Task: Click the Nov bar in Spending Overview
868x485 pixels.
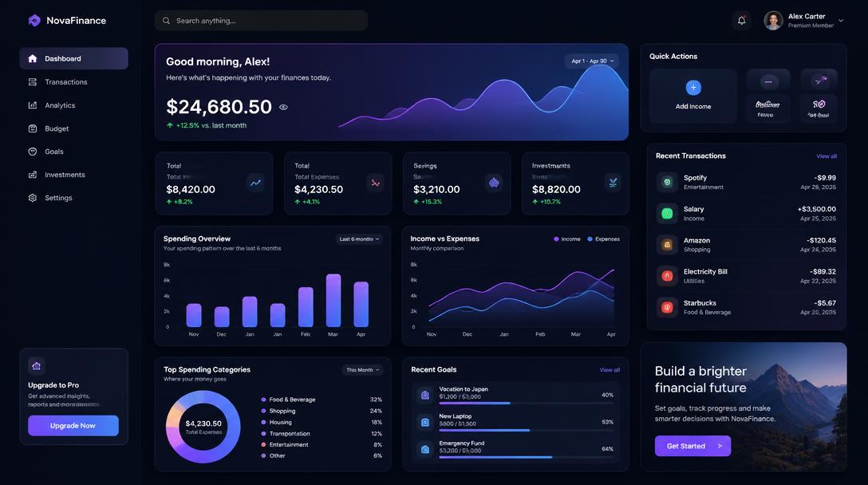Action: pyautogui.click(x=194, y=315)
